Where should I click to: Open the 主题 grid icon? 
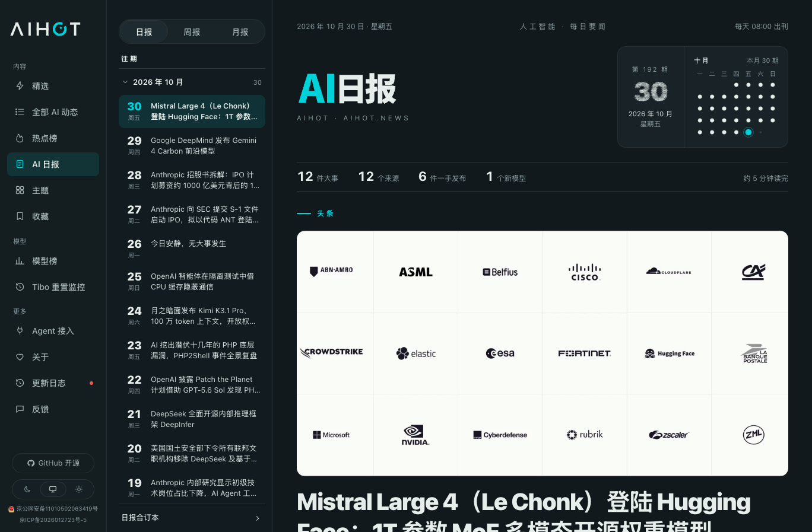(x=20, y=190)
